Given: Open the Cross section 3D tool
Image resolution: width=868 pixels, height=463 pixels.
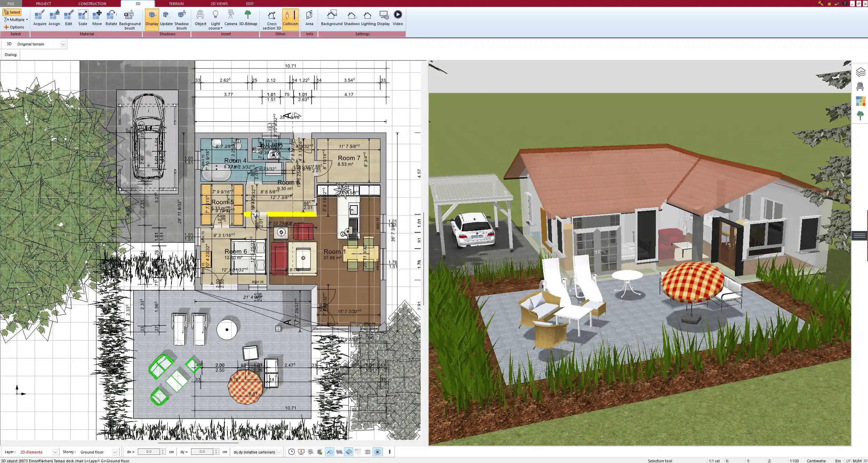Looking at the screenshot, I should (x=272, y=20).
